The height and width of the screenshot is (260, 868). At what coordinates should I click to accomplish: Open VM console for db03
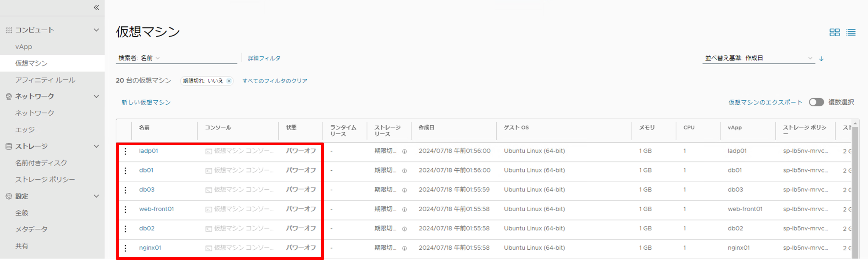[x=239, y=190]
